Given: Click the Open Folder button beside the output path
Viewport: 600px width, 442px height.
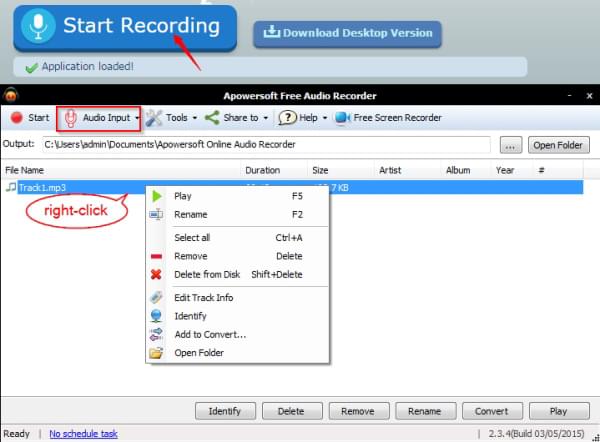Looking at the screenshot, I should click(x=558, y=145).
